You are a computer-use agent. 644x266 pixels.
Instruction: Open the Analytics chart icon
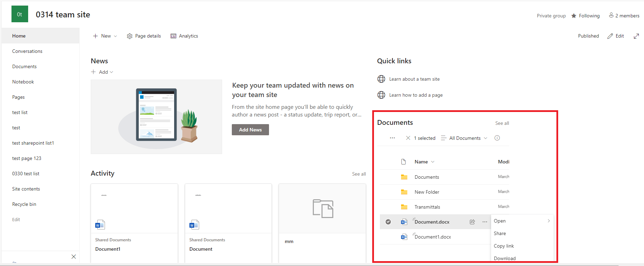pos(173,36)
